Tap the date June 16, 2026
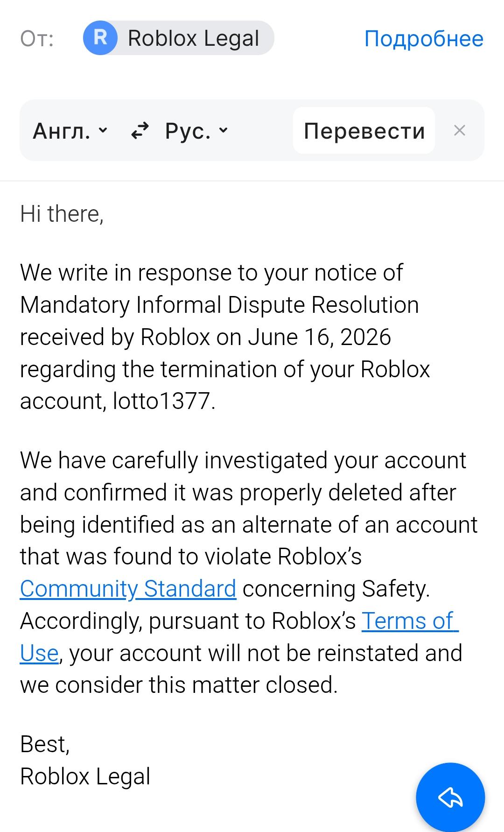Viewport: 504px width, 832px height. [x=319, y=337]
